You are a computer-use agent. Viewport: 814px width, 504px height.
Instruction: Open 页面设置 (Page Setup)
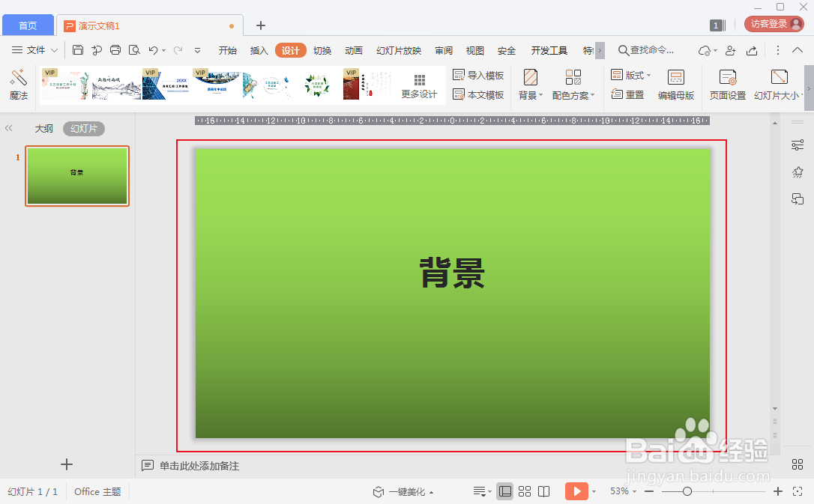[728, 84]
